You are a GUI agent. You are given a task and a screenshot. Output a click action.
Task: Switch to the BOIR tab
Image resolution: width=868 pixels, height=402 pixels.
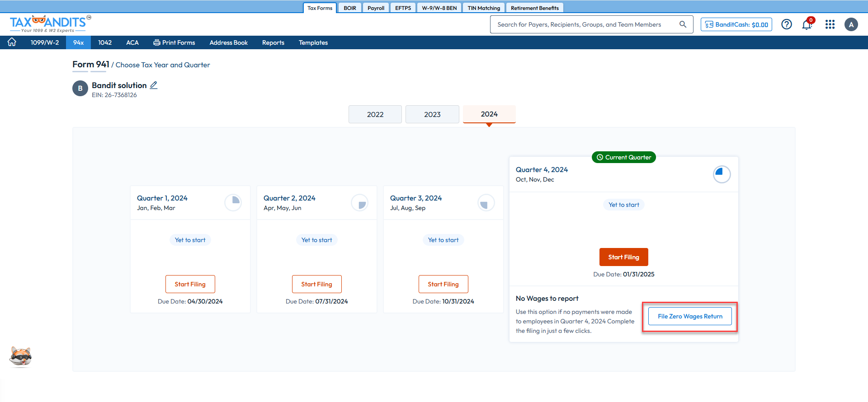[350, 8]
